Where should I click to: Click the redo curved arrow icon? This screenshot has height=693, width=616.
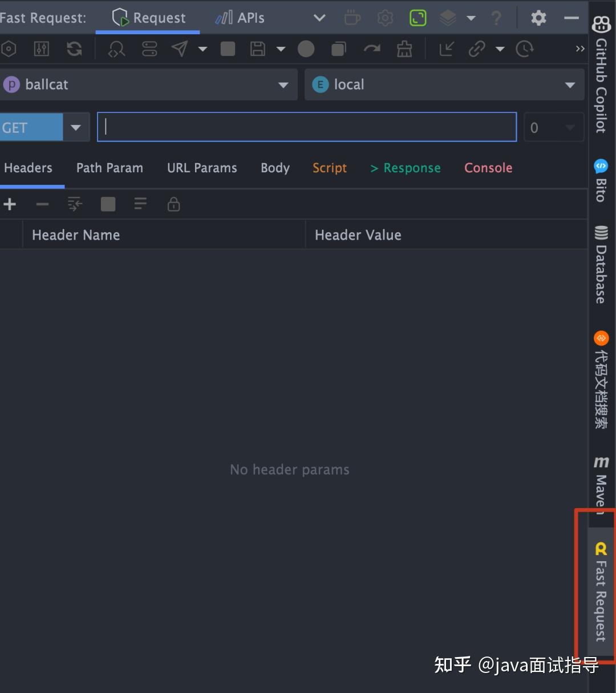coord(372,49)
